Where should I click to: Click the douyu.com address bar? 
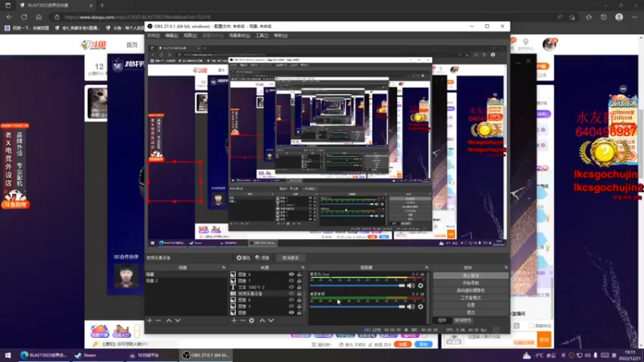[304, 17]
